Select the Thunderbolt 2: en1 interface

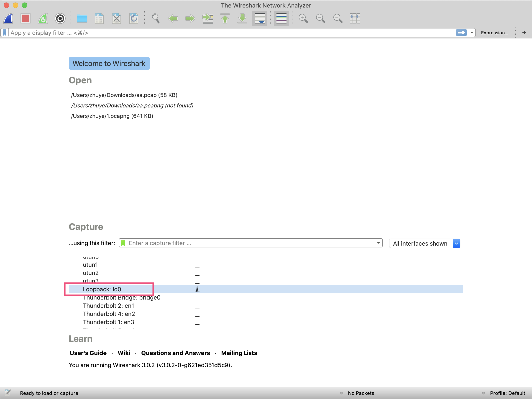click(108, 306)
